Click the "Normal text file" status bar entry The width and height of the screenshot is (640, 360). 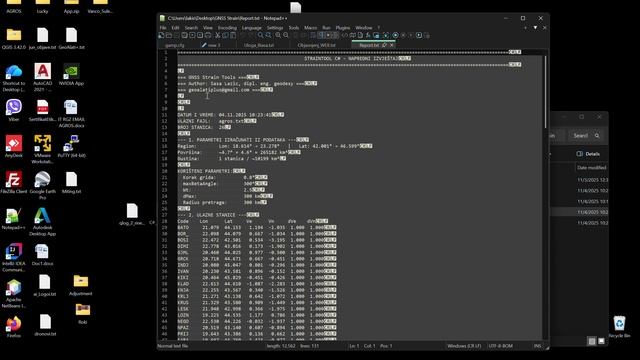(x=173, y=346)
